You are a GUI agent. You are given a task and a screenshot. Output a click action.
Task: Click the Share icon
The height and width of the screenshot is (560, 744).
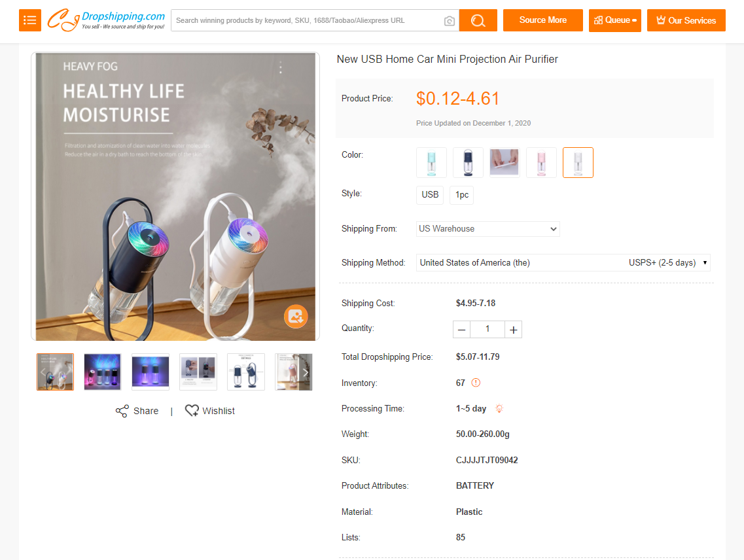click(x=122, y=411)
